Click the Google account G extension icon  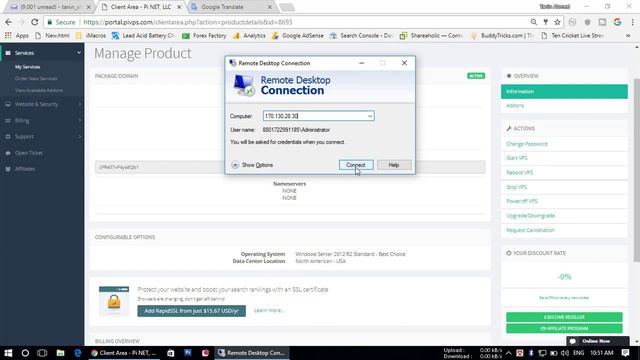tap(617, 22)
